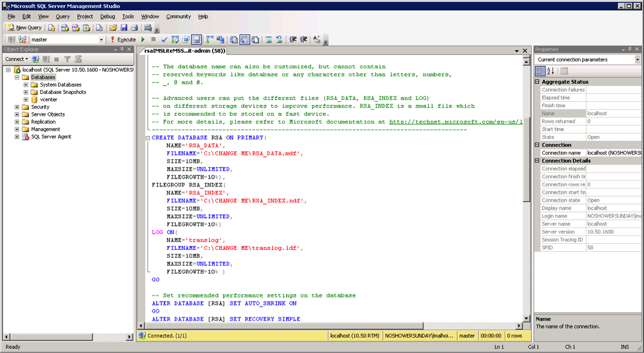Open the File menu
644x353 pixels.
(x=11, y=17)
